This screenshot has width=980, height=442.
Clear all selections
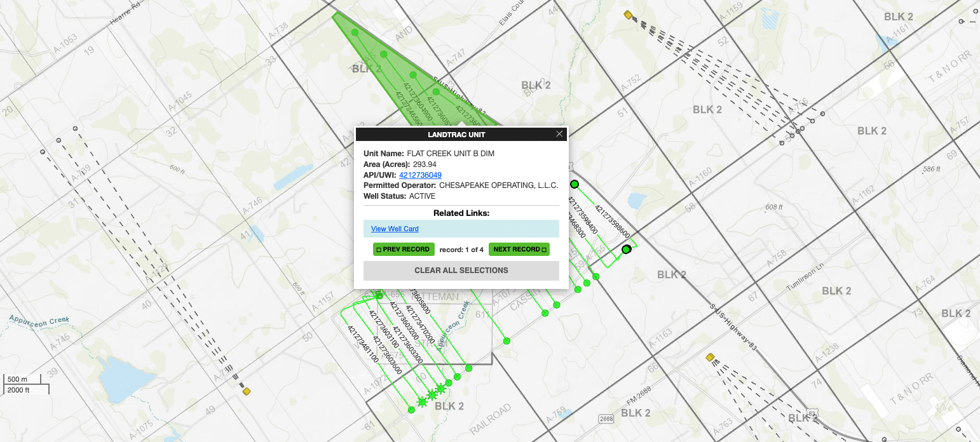coord(461,271)
